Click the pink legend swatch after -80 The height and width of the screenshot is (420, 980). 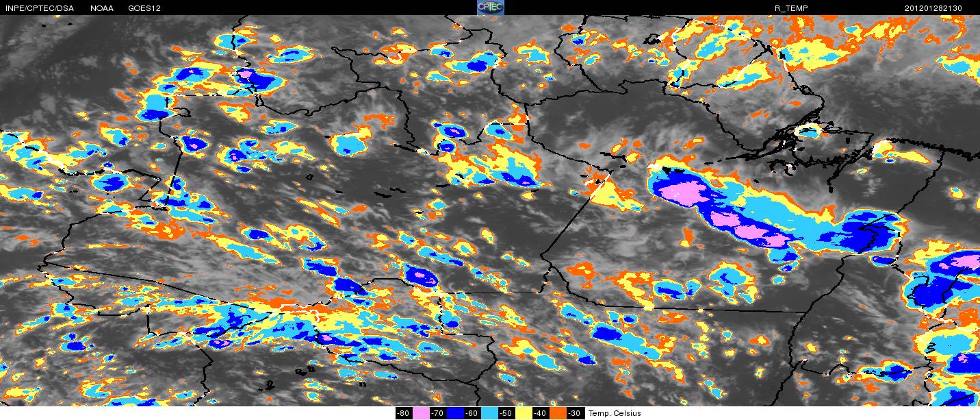[421, 413]
